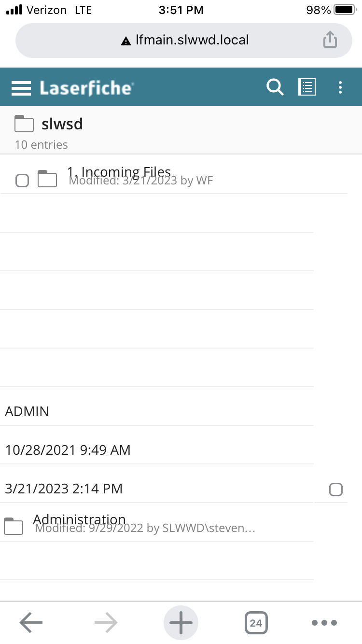The width and height of the screenshot is (362, 644).
Task: Tap the not-secure warning triangle icon
Action: [126, 41]
